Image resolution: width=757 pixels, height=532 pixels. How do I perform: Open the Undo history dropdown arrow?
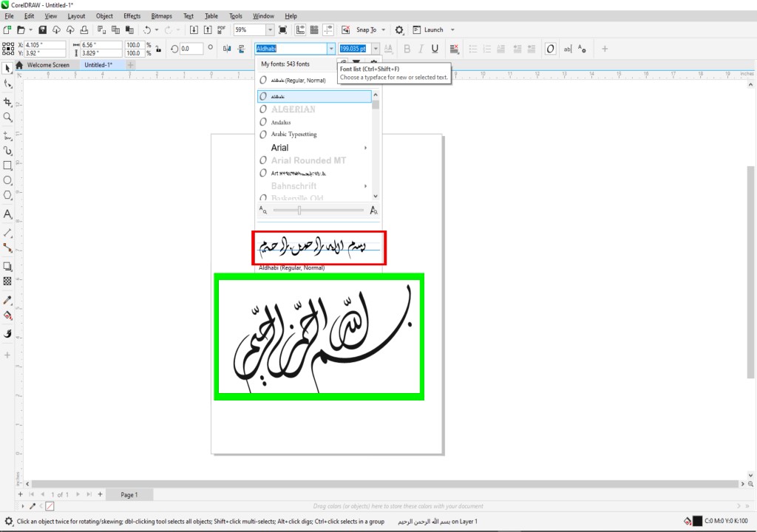pos(157,30)
